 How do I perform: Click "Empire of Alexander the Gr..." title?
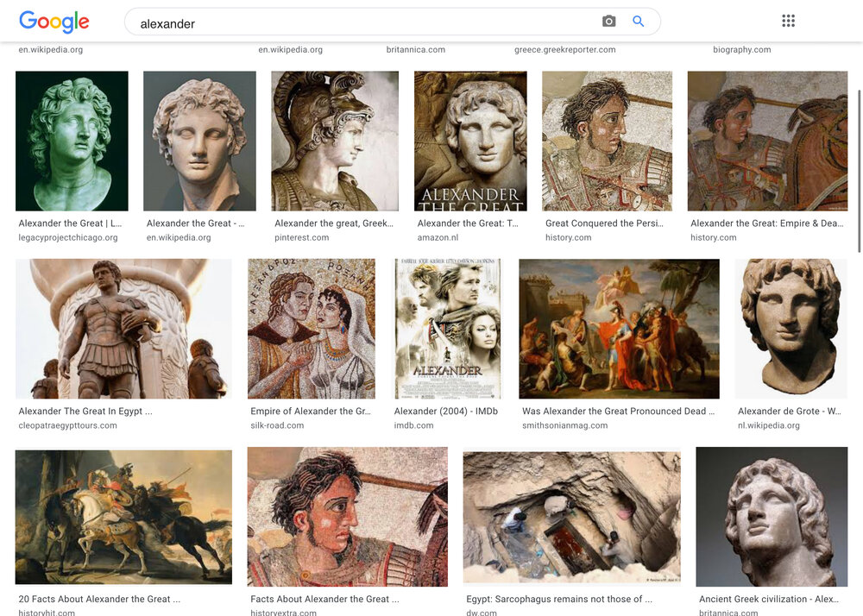pyautogui.click(x=311, y=411)
